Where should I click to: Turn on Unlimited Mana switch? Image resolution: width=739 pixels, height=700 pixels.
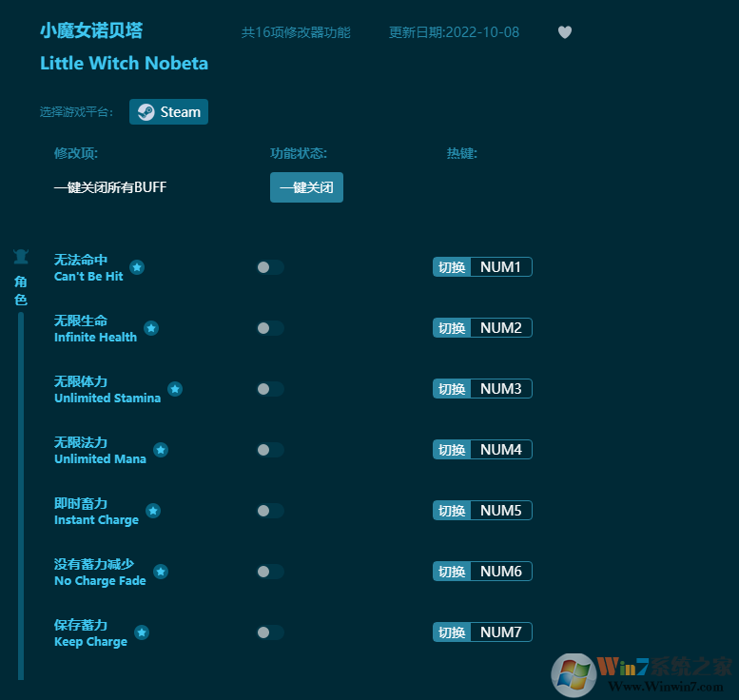[x=270, y=450]
